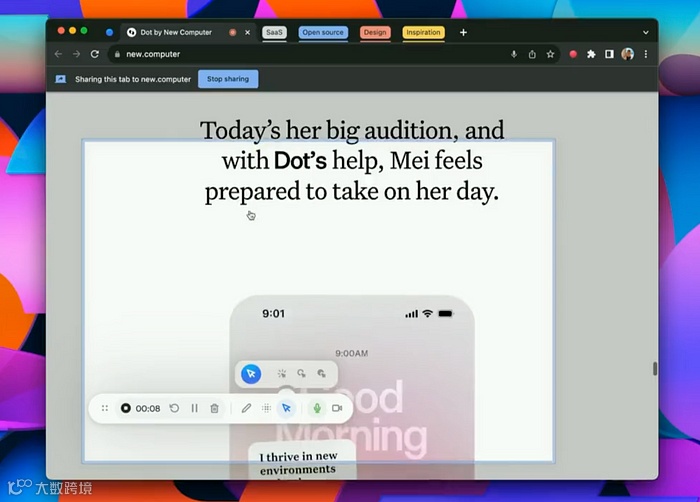700x502 pixels.
Task: Click the bold 'Dot's' word in headline
Action: (300, 160)
